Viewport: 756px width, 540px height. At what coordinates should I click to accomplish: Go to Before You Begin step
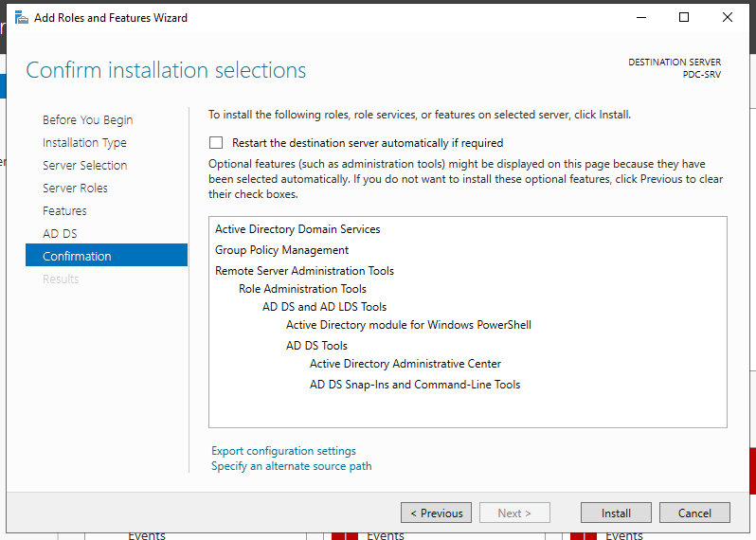tap(88, 119)
